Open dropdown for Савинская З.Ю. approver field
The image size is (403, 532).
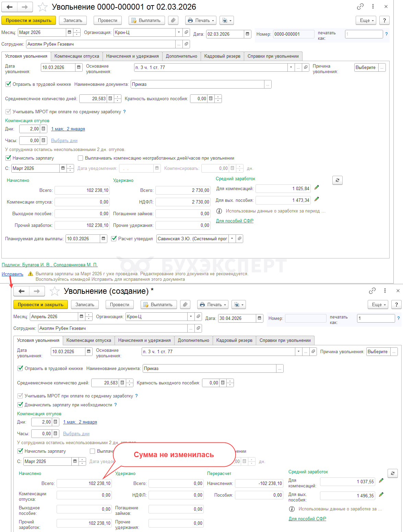click(x=232, y=239)
